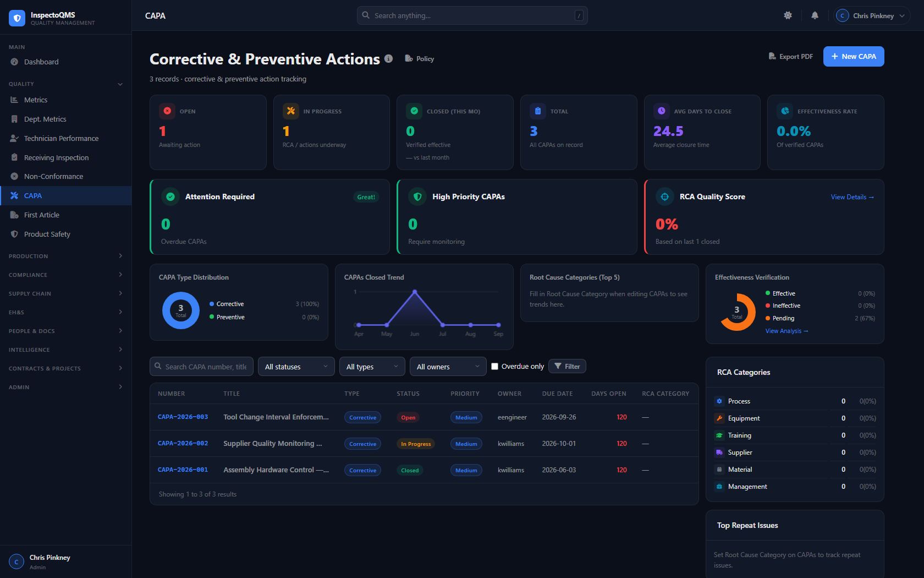Click the Technician Performance user icon
This screenshot has height=578, width=924.
point(14,138)
